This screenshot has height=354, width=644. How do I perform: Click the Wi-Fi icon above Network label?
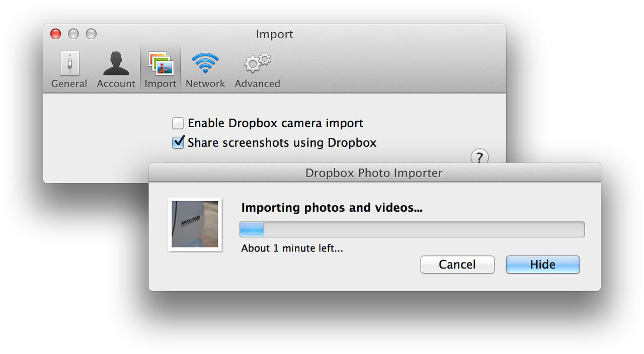[205, 61]
